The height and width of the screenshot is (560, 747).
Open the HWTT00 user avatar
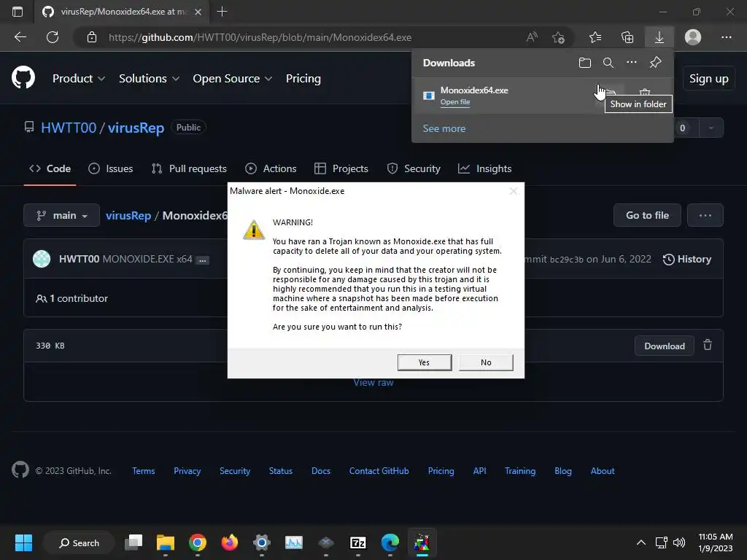42,259
